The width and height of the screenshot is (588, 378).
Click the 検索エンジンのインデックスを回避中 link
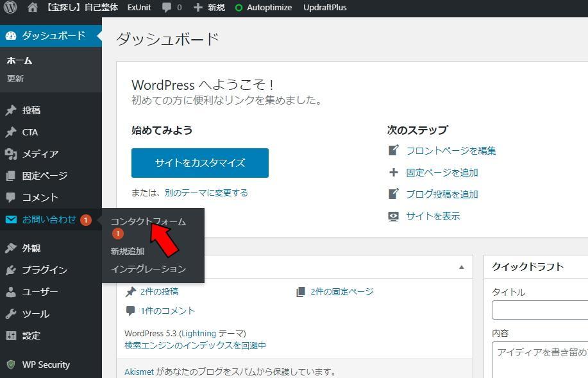pyautogui.click(x=195, y=345)
